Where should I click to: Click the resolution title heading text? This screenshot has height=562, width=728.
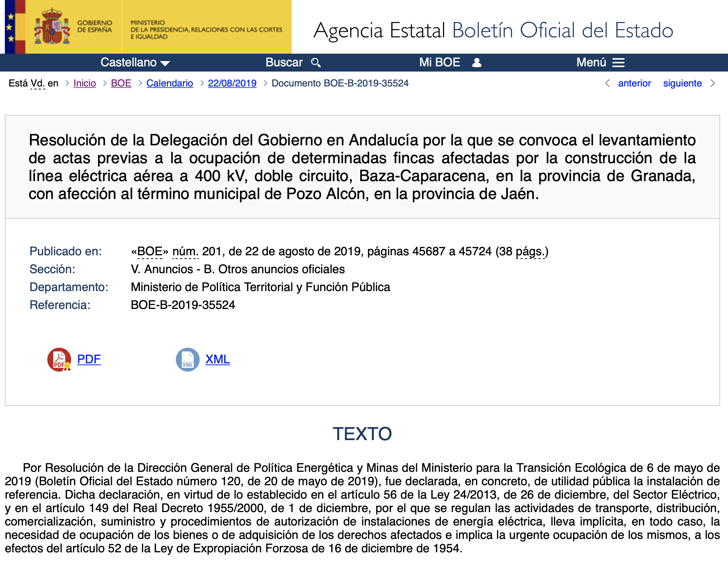click(362, 167)
